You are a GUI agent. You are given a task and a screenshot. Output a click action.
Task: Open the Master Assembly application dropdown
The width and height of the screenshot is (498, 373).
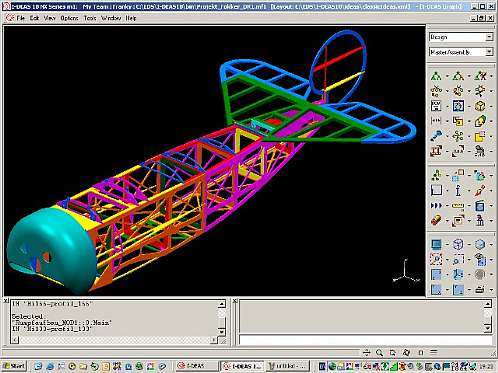click(489, 52)
